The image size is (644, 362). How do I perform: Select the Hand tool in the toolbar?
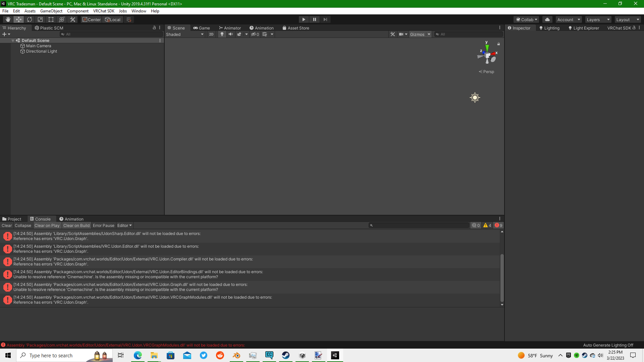click(x=7, y=19)
